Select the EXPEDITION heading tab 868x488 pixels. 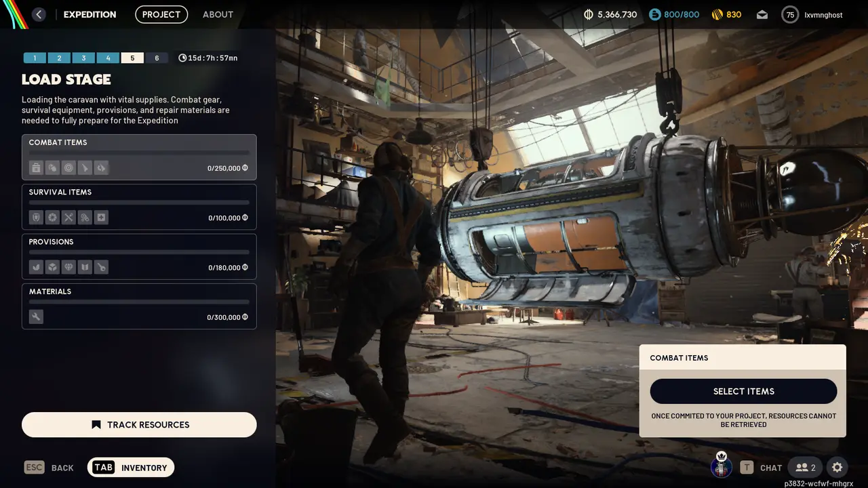(x=90, y=14)
